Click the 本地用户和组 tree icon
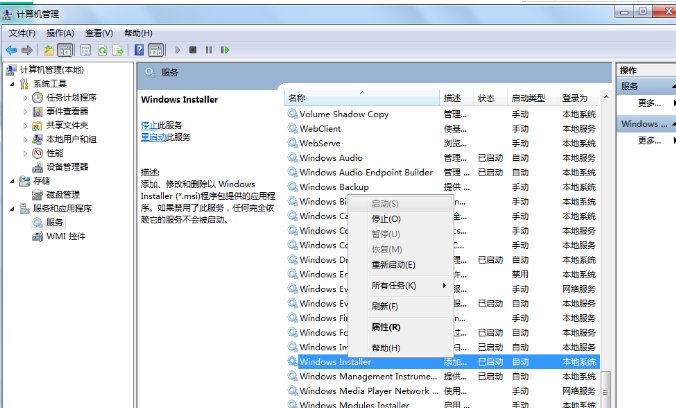 38,139
